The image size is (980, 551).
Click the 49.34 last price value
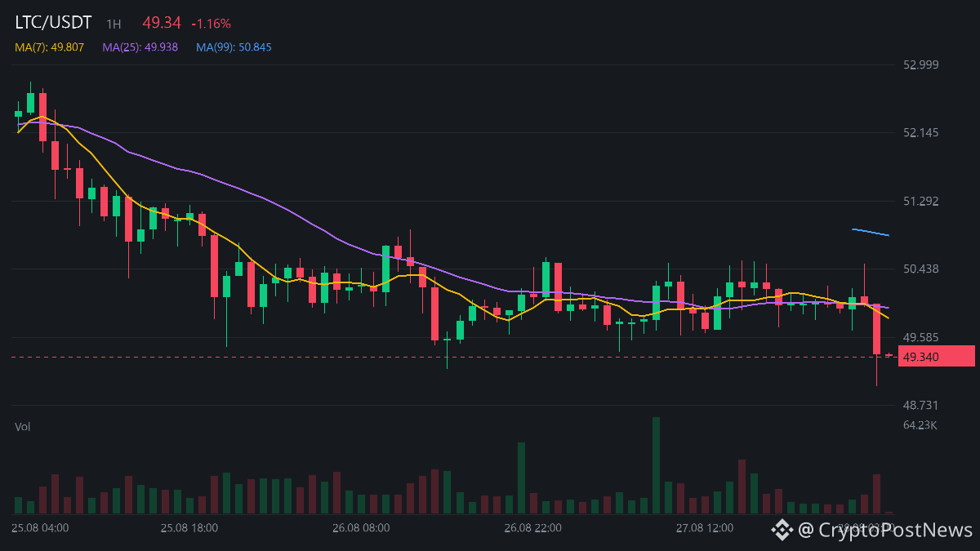(x=161, y=23)
